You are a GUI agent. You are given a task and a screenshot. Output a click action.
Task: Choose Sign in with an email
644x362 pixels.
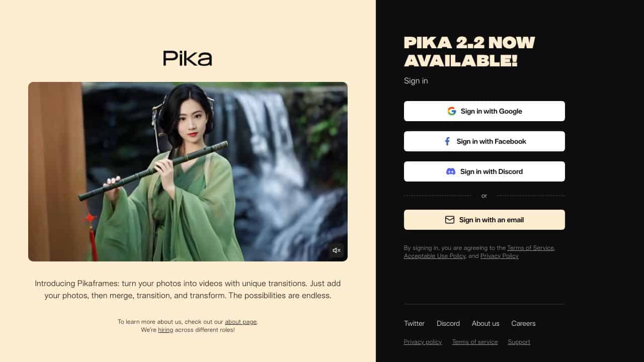tap(485, 220)
